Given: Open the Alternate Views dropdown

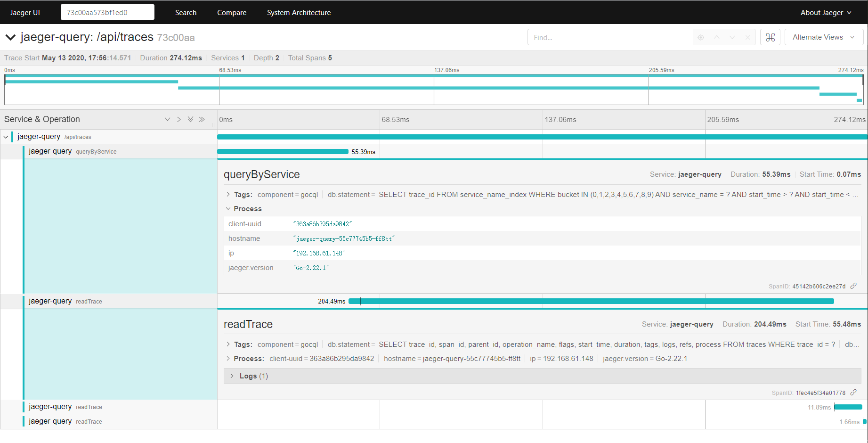Looking at the screenshot, I should [823, 37].
